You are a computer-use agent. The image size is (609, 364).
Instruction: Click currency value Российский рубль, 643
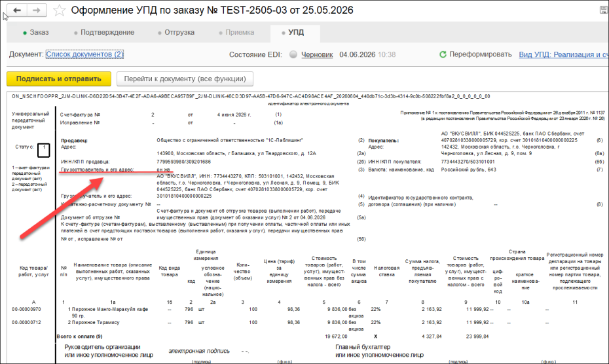pos(468,170)
